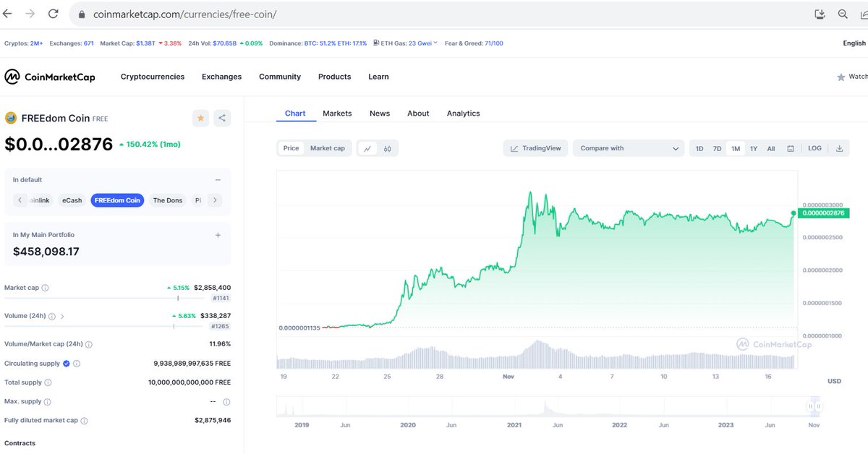Open the Compare with dropdown
Screen dimensions: 868x454
click(629, 148)
